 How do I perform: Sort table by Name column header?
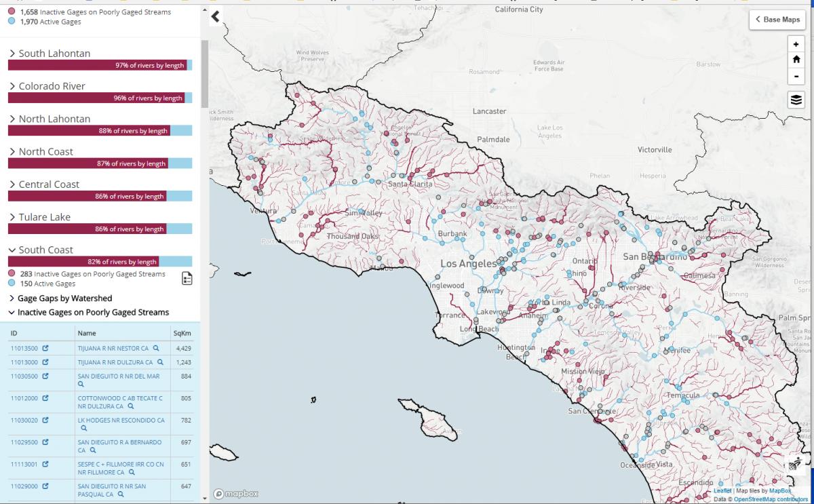click(87, 333)
